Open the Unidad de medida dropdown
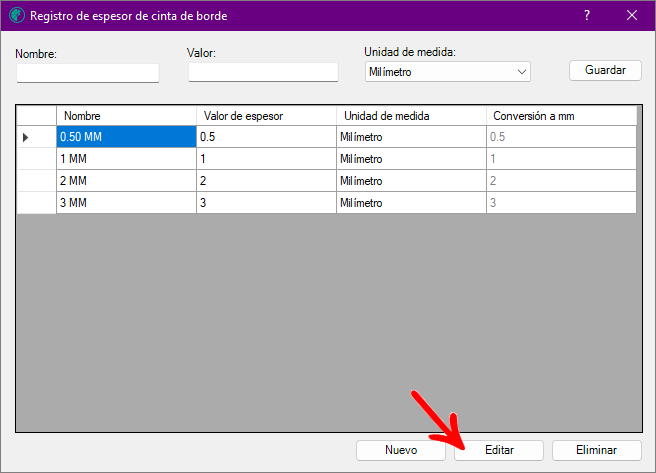The image size is (656, 473). (448, 72)
